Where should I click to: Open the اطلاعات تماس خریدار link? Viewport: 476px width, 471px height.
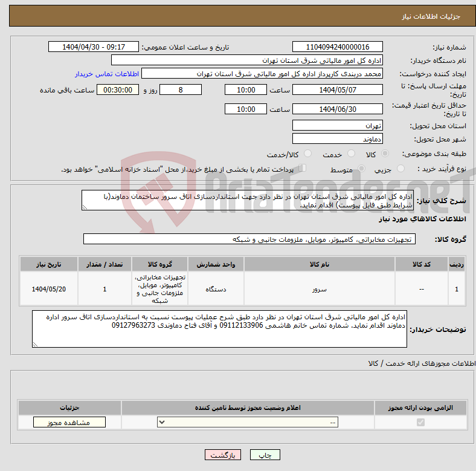click(x=107, y=74)
